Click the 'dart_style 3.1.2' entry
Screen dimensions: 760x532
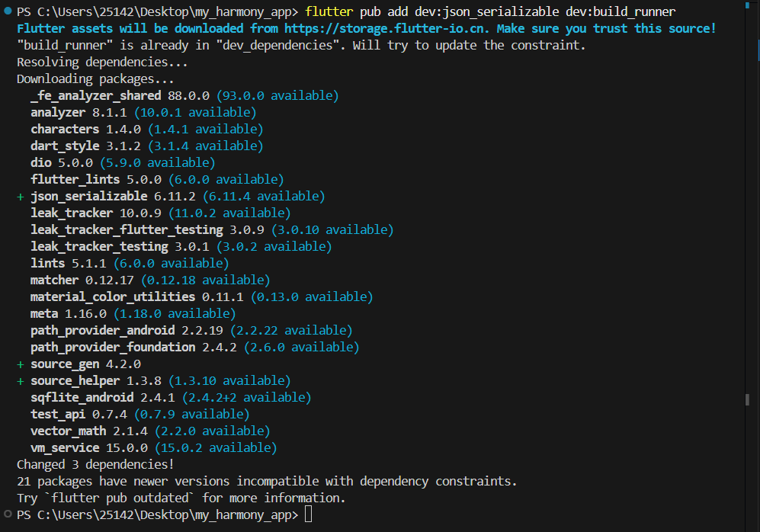coord(86,146)
